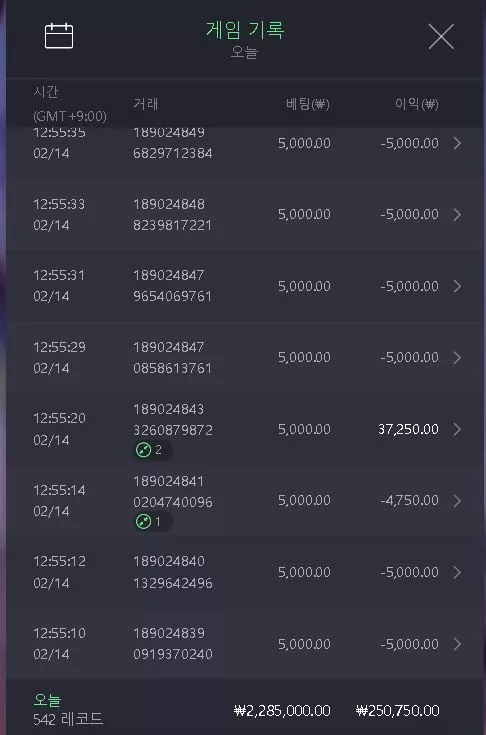Select transaction 189024843 3260879872 row
The height and width of the screenshot is (735, 486).
(x=245, y=429)
